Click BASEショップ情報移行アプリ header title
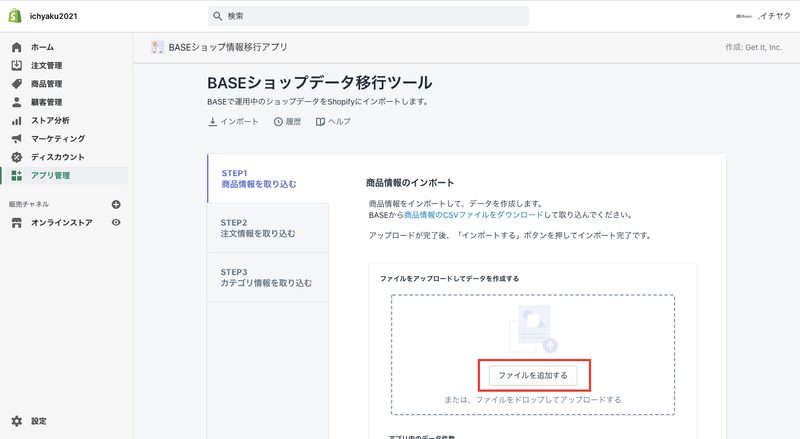 [x=228, y=47]
